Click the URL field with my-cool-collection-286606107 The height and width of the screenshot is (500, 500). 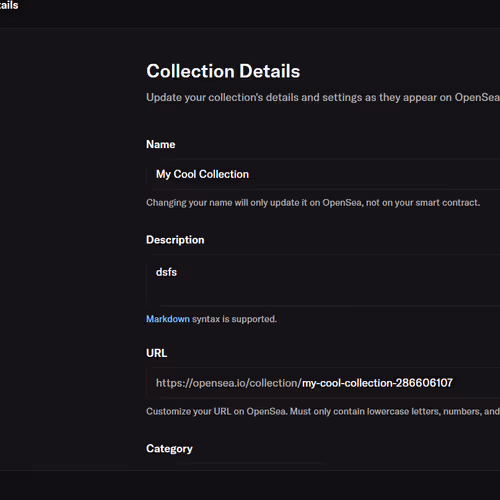click(x=323, y=383)
